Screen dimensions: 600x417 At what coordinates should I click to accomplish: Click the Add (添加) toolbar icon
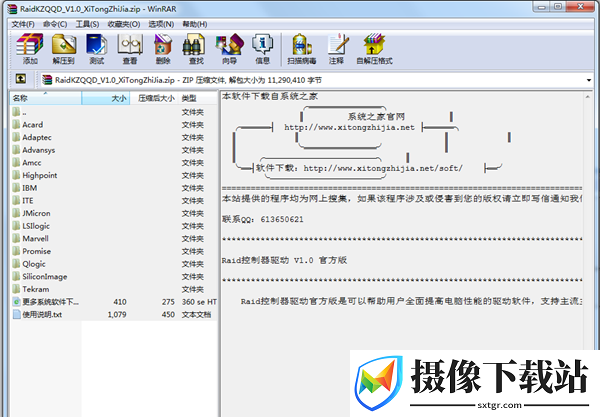[30, 49]
